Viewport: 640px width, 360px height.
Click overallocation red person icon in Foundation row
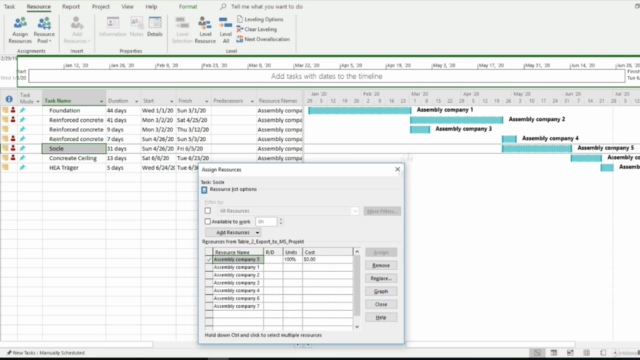pyautogui.click(x=13, y=110)
